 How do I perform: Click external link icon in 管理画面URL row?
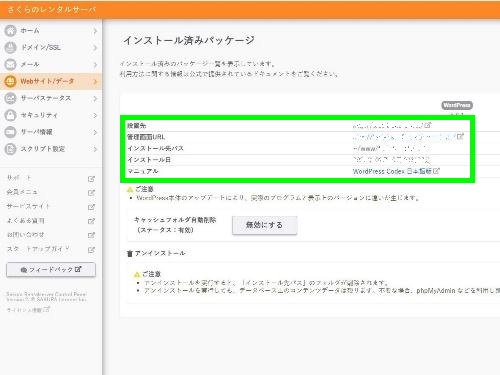460,137
